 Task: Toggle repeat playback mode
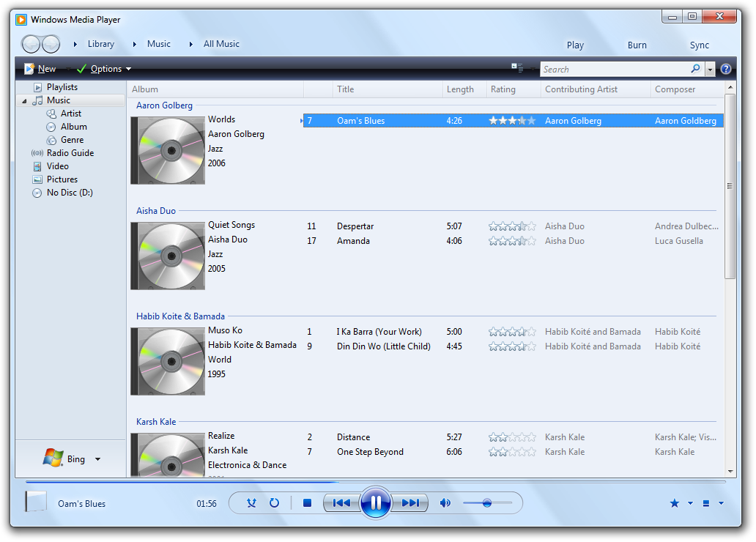tap(274, 503)
